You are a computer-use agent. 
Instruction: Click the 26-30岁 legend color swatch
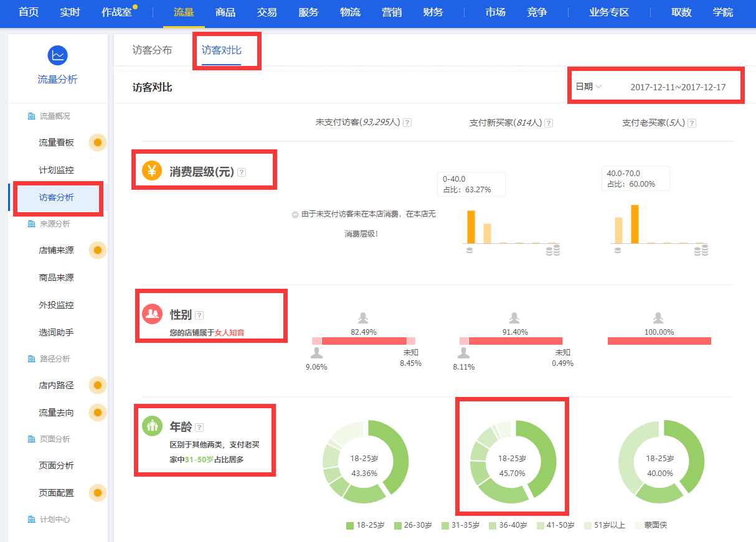397,526
